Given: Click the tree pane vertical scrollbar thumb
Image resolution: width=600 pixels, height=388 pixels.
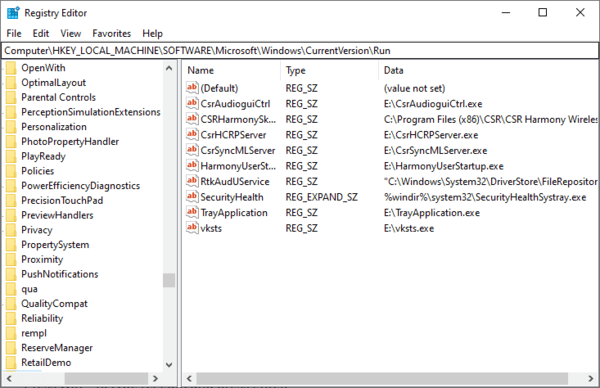Looking at the screenshot, I should click(169, 280).
